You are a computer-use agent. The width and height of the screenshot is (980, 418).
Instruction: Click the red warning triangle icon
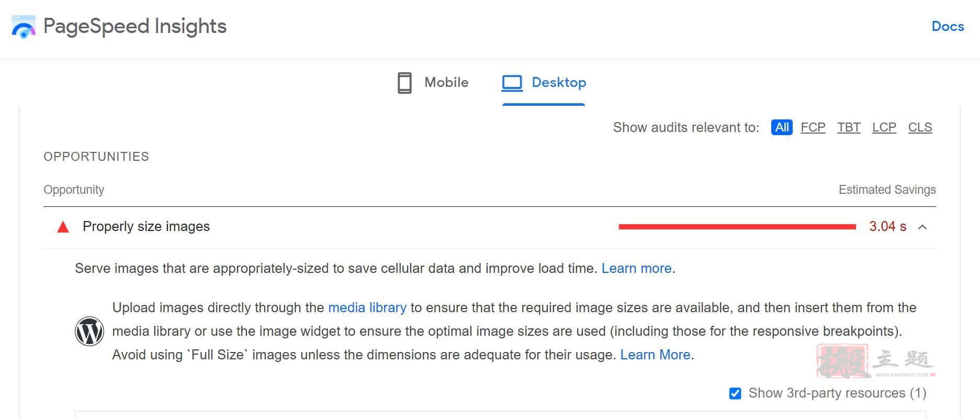pos(63,227)
